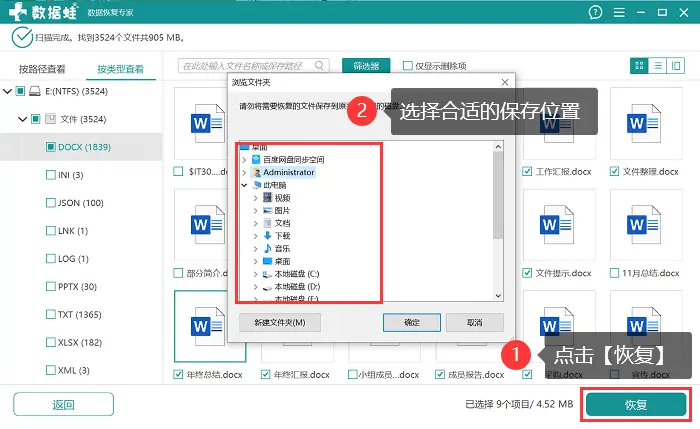Check the 11月总结.docx checkbox

[x=614, y=273]
